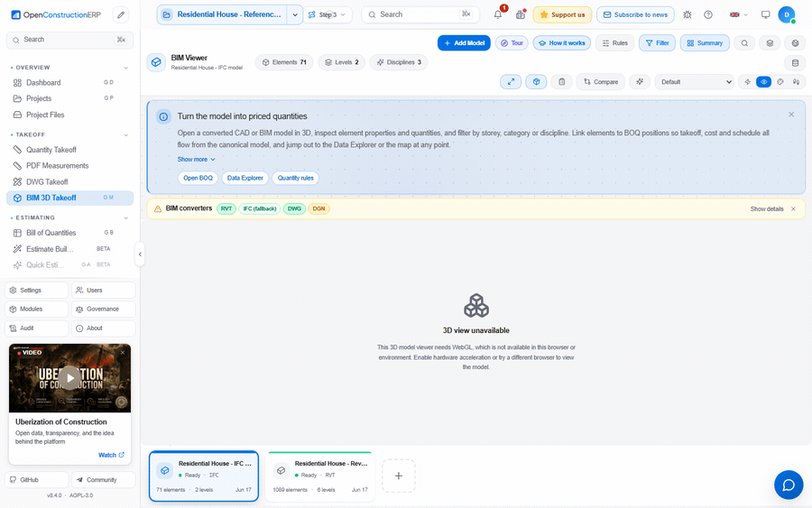Click the magnifier search icon in BIM toolbar
The height and width of the screenshot is (508, 812).
[744, 43]
